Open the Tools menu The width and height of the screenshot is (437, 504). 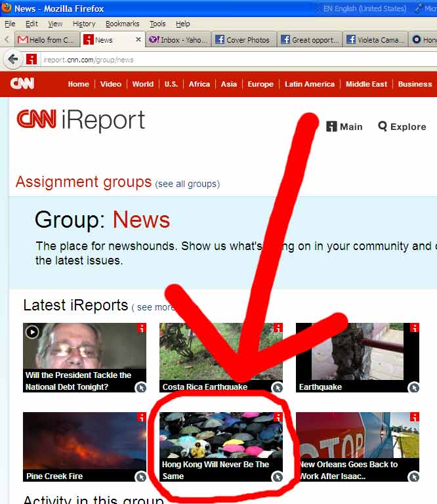157,24
